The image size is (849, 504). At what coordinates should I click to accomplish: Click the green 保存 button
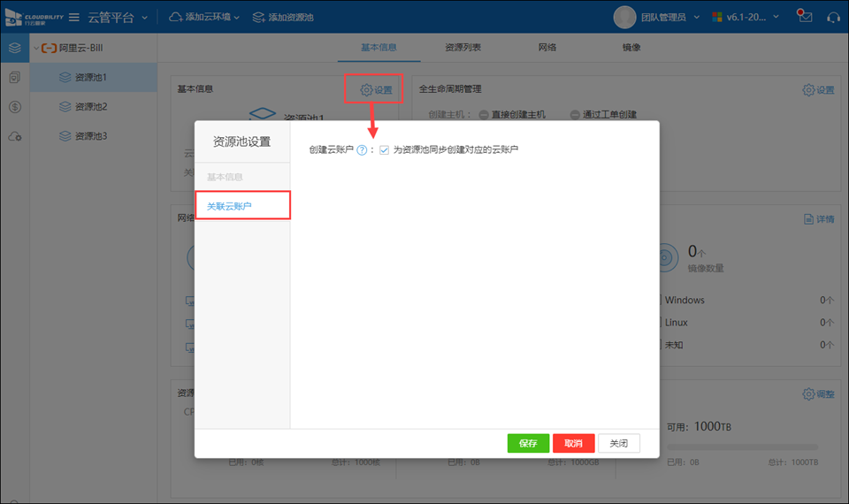528,443
